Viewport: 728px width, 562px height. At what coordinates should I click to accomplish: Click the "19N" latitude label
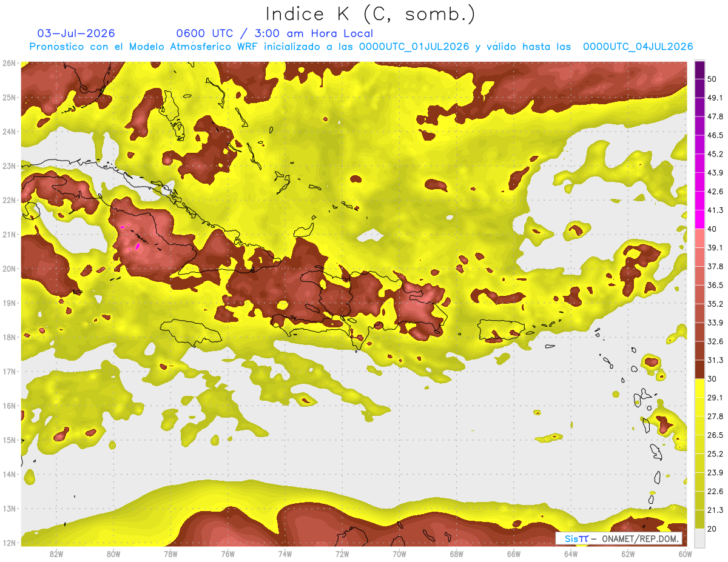[8, 303]
